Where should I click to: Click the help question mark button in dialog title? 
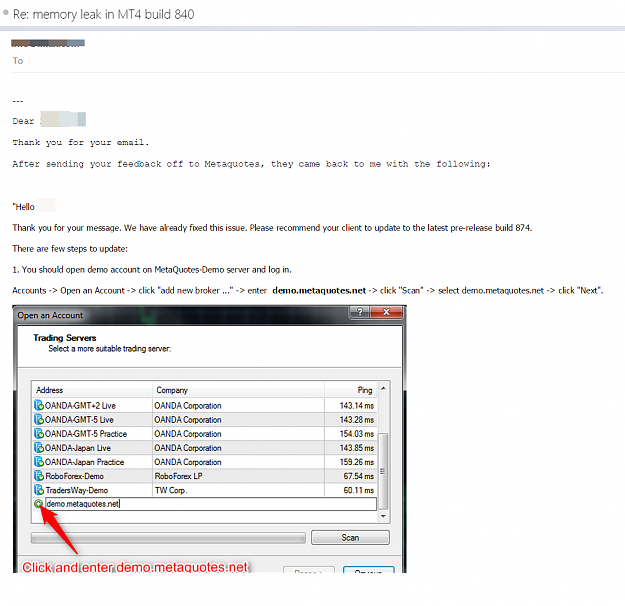point(360,312)
